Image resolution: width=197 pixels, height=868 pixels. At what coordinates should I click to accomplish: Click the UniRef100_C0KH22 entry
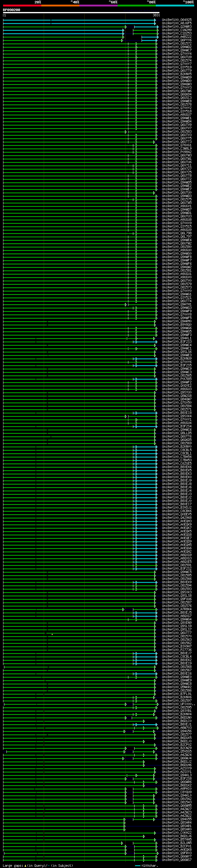(x=177, y=833)
